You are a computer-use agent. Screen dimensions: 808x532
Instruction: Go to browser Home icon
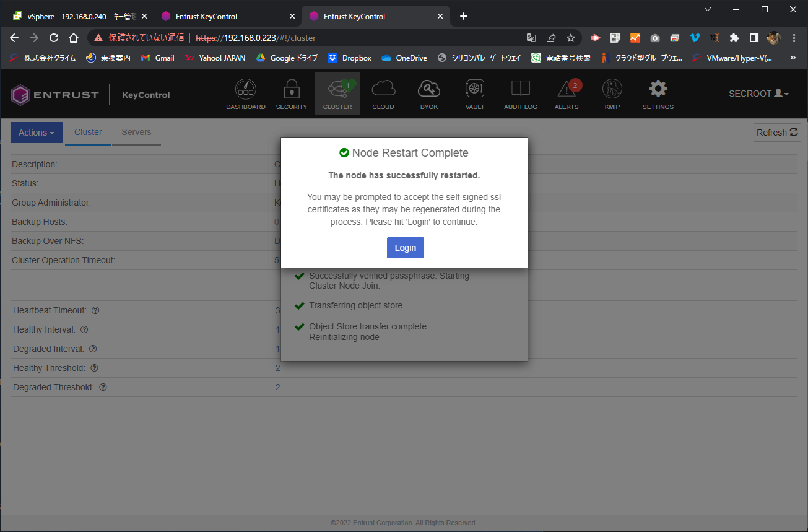(x=73, y=38)
